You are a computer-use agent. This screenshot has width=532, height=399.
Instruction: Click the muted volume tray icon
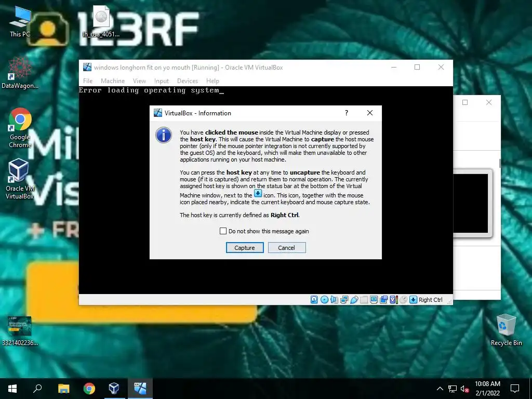pyautogui.click(x=465, y=389)
